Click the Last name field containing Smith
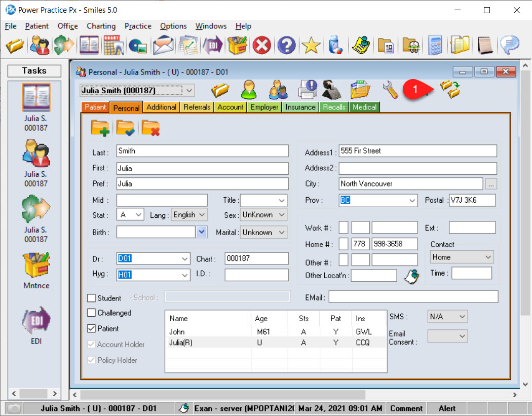532x416 pixels. tap(203, 151)
